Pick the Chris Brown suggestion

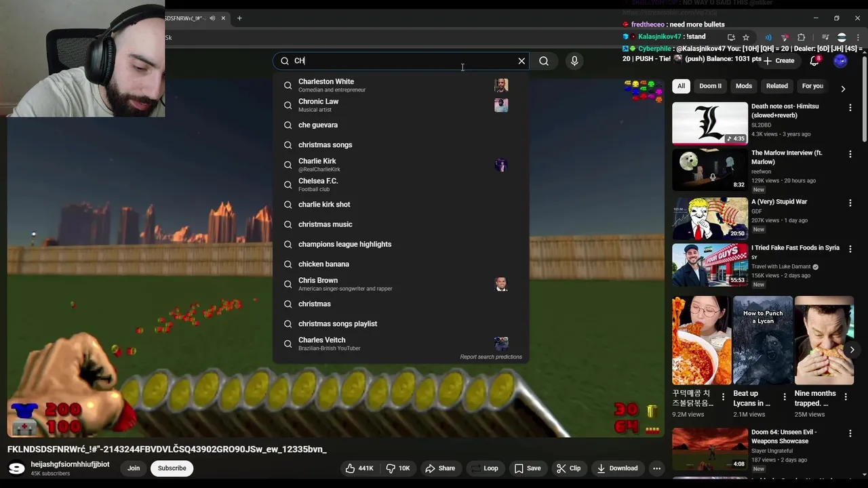(401, 284)
